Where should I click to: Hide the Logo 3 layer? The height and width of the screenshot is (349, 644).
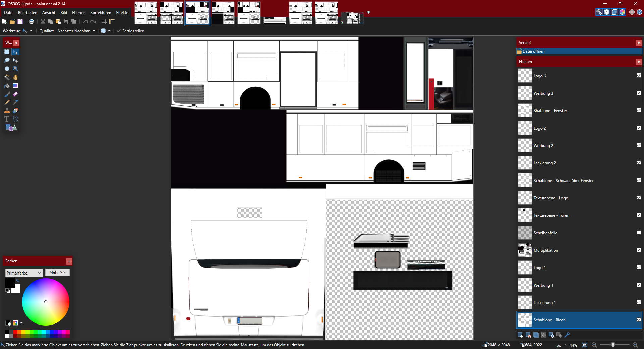click(639, 76)
